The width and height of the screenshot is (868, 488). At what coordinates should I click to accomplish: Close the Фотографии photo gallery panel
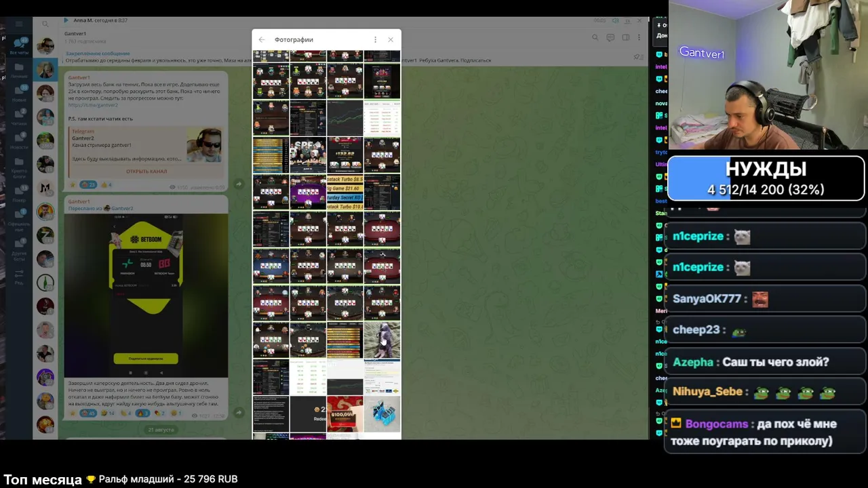[391, 40]
